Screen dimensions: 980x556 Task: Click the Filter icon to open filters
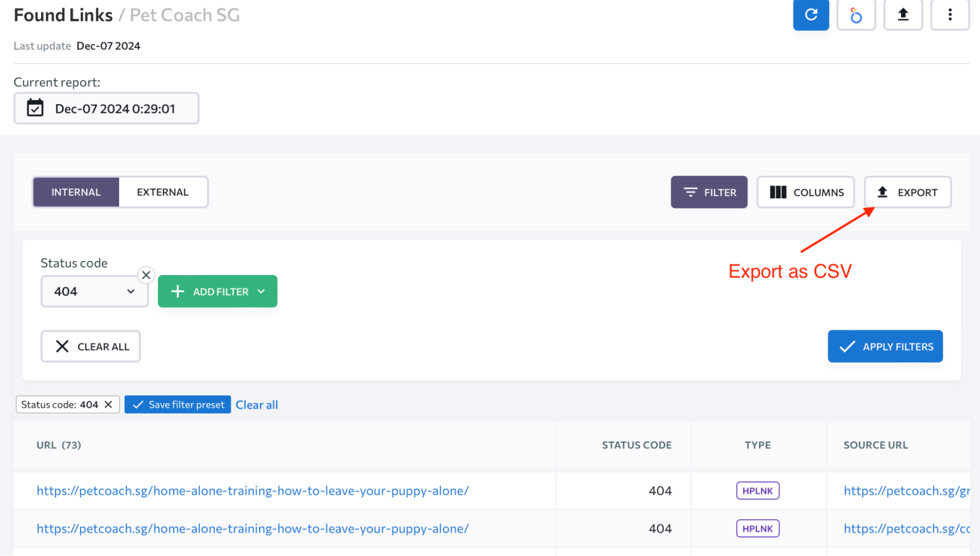pos(709,192)
